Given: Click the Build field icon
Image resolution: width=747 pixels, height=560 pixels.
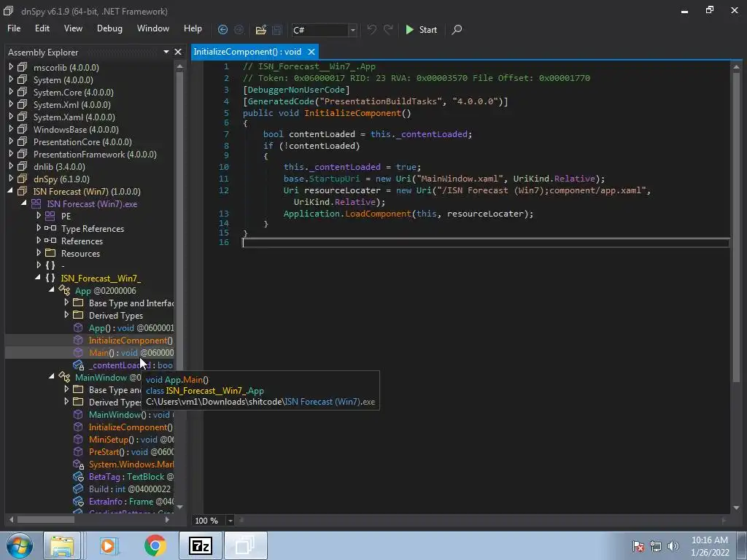Looking at the screenshot, I should (x=78, y=489).
